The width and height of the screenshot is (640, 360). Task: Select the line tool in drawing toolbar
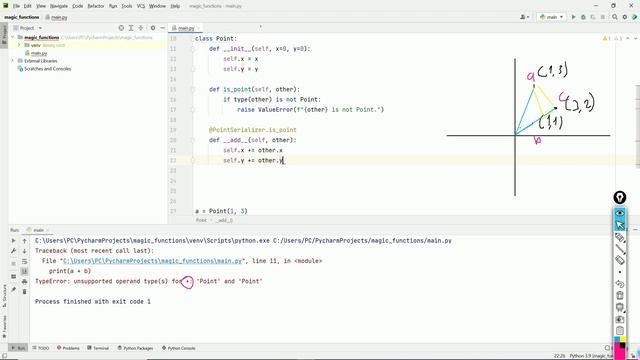click(x=620, y=249)
